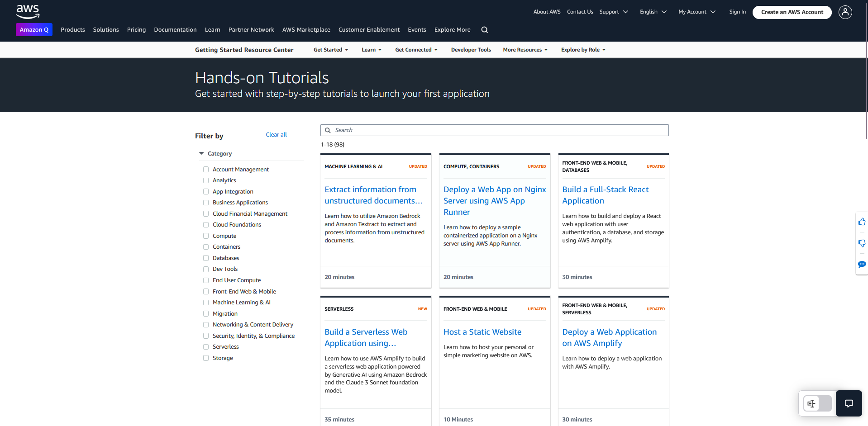Tick the End User Compute checkbox
This screenshot has width=868, height=426.
point(206,280)
